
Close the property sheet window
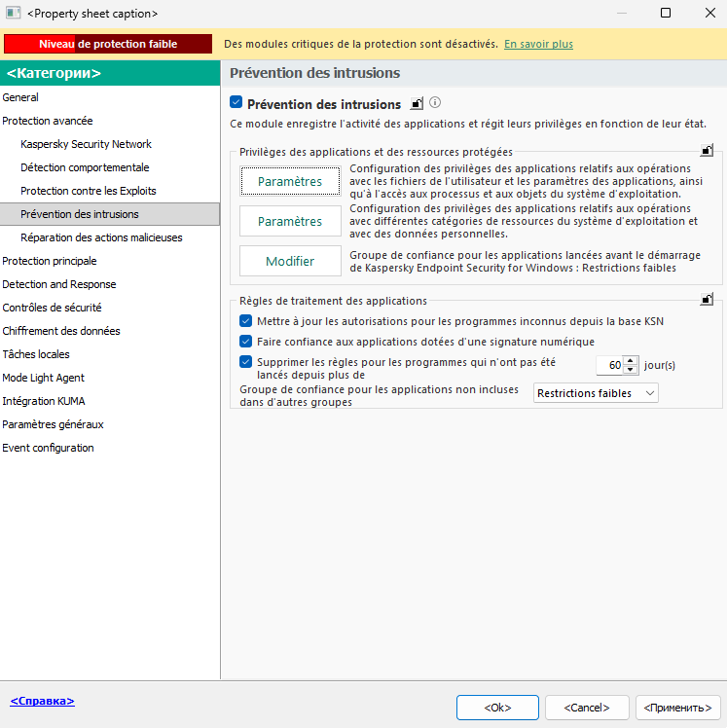point(709,13)
